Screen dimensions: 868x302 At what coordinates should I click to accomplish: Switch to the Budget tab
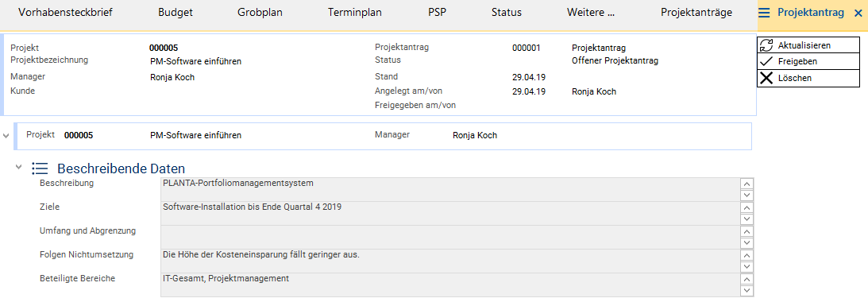176,13
